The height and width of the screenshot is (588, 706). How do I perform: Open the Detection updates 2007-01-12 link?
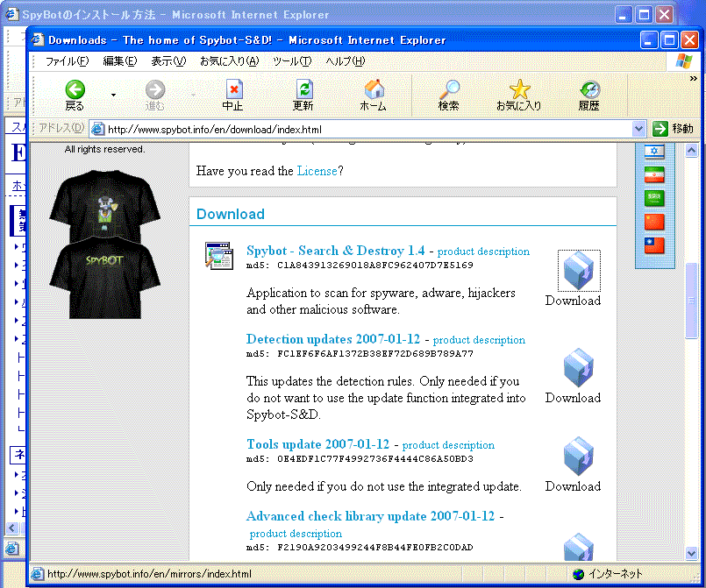(x=333, y=339)
